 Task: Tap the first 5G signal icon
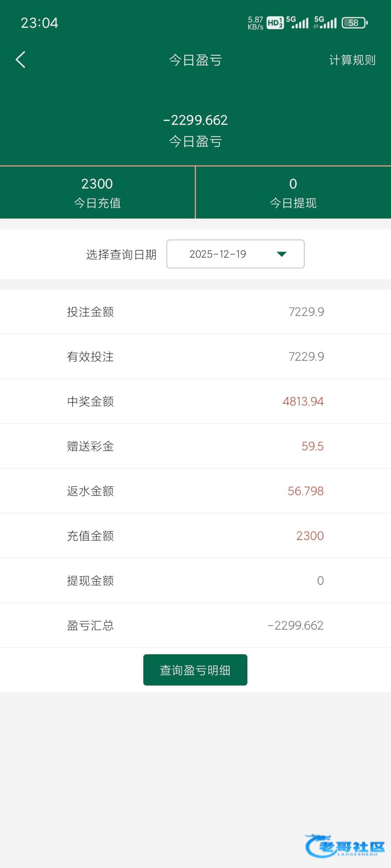point(297,22)
